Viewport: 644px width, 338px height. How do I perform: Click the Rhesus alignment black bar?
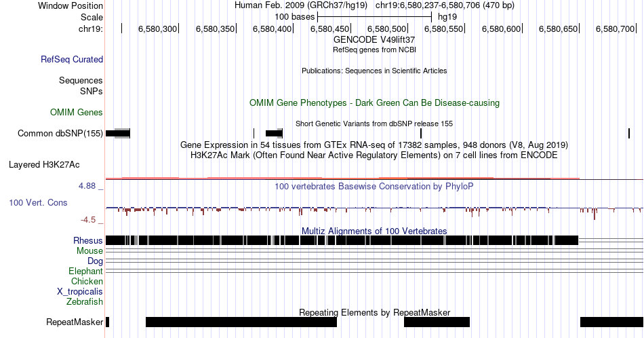coord(342,240)
